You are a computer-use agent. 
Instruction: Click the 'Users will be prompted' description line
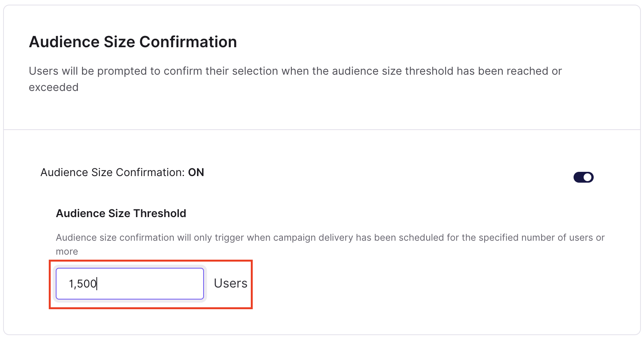295,71
